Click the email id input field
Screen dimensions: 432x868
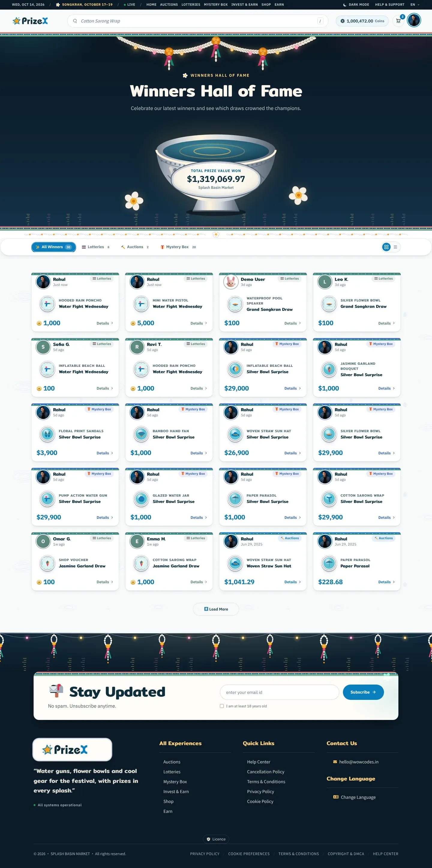279,692
